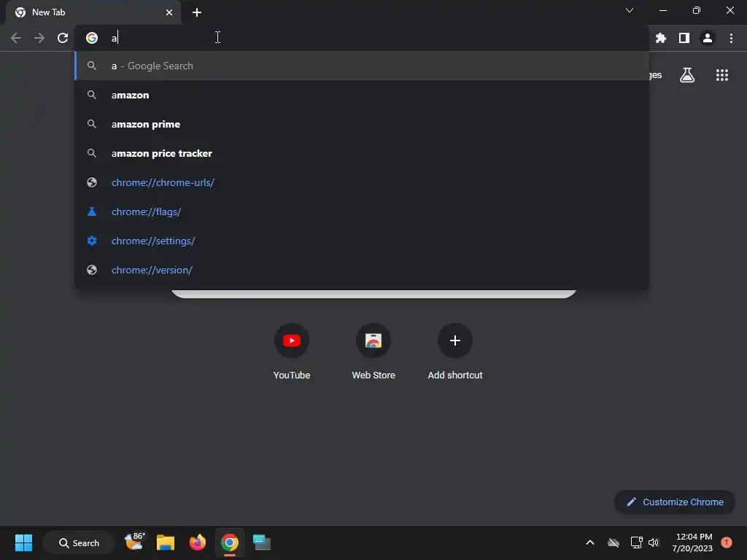Open the tab search chevron
Image resolution: width=747 pixels, height=560 pixels.
(630, 10)
